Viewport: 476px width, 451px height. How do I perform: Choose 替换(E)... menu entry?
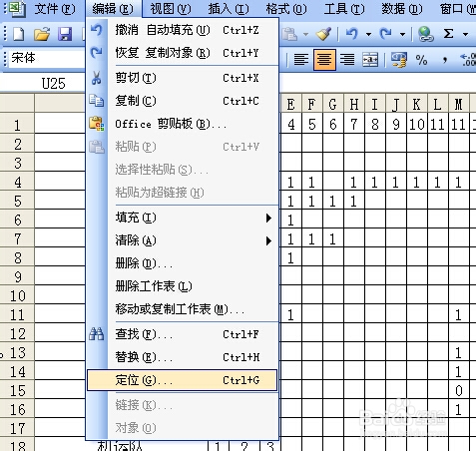(x=183, y=357)
